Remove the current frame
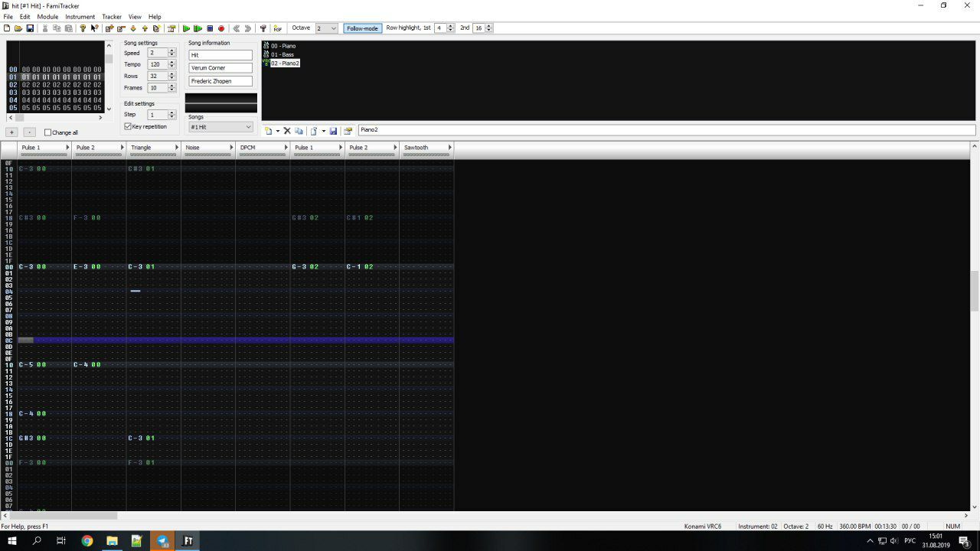This screenshot has height=551, width=980. tap(121, 28)
